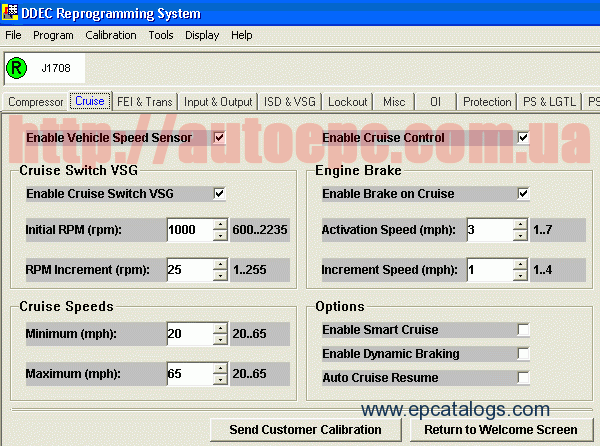Increase Increment Speed with up arrow
Image resolution: width=600 pixels, height=446 pixels.
point(520,264)
